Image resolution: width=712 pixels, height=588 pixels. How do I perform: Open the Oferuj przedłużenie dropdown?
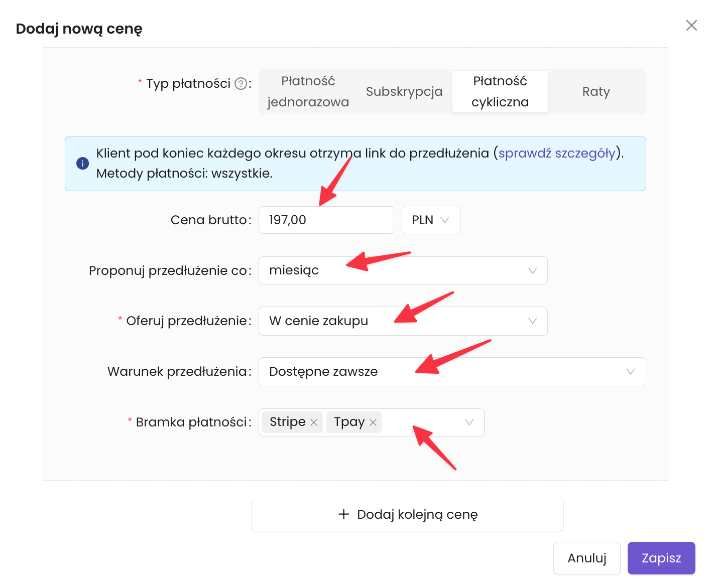[532, 321]
